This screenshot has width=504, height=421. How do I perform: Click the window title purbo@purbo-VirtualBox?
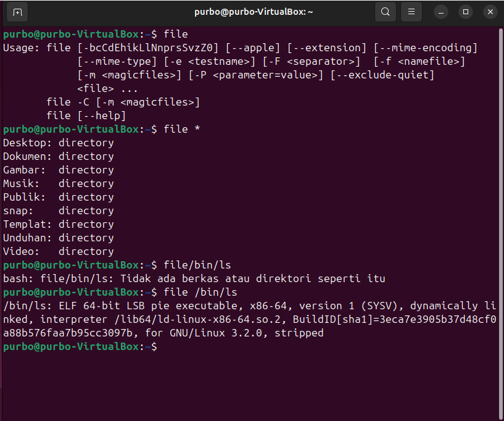[254, 12]
